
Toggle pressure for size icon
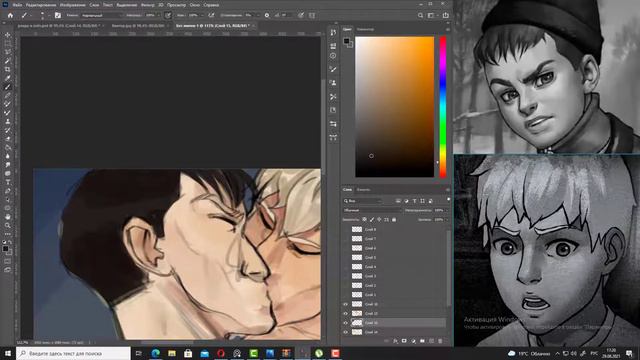tap(301, 15)
